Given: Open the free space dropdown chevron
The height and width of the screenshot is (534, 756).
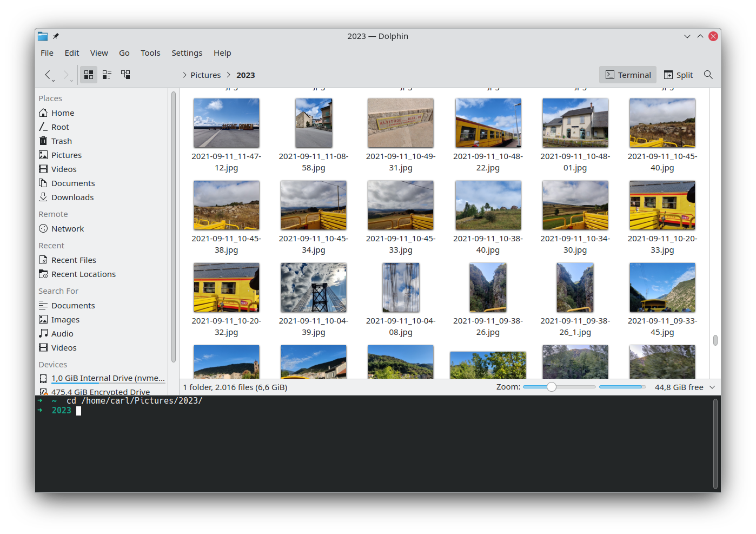Looking at the screenshot, I should pyautogui.click(x=713, y=387).
